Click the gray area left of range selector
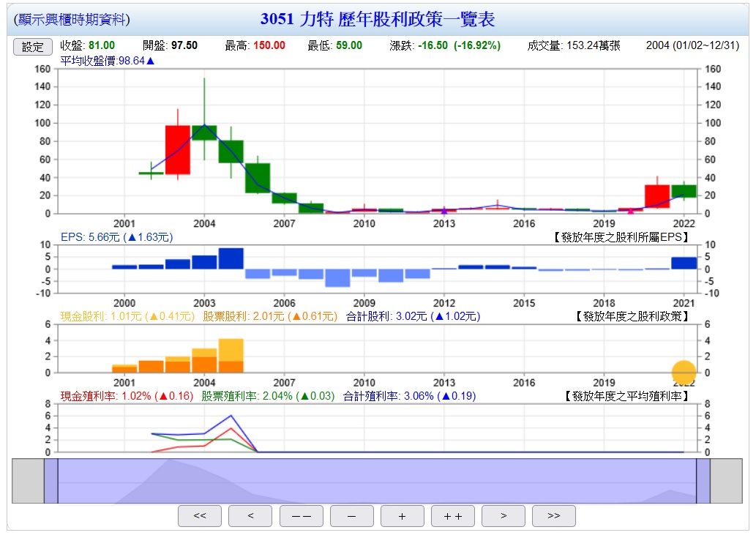 [x=28, y=481]
